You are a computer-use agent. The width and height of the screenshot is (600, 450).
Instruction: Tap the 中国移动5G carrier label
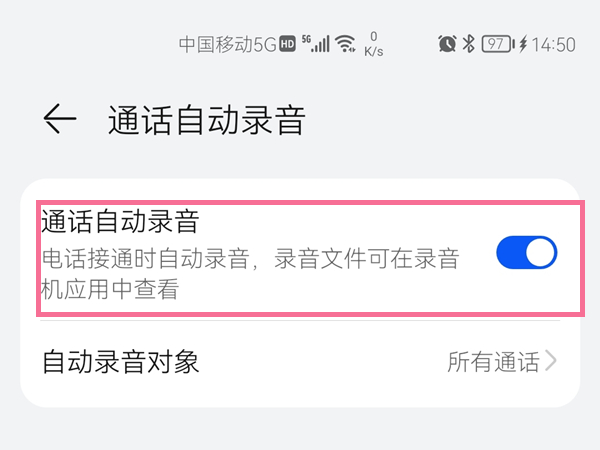tap(228, 44)
